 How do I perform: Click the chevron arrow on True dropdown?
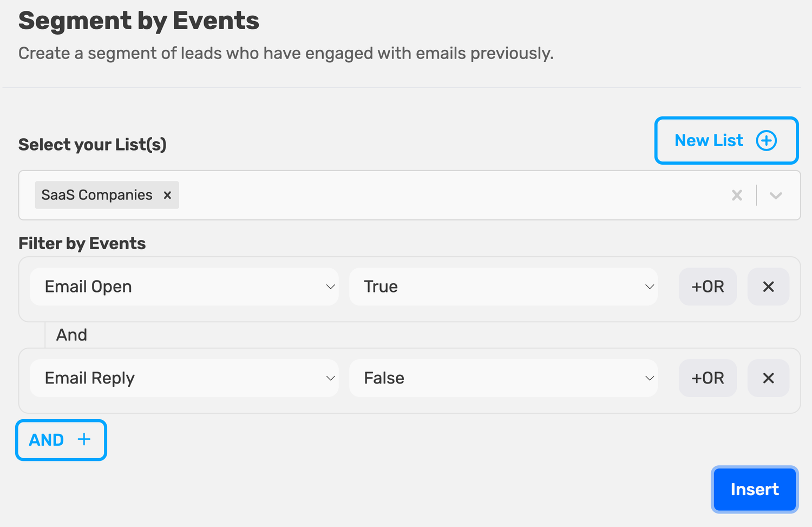click(x=650, y=287)
